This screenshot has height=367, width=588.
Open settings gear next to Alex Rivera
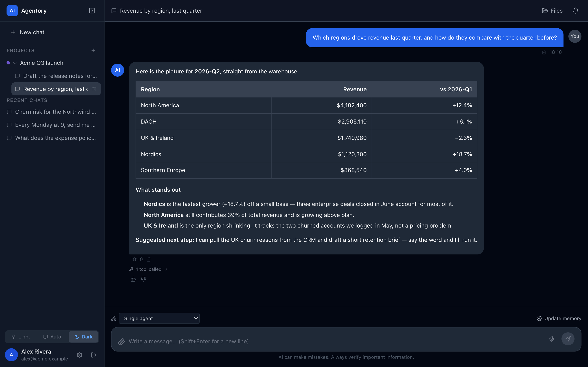pos(79,355)
